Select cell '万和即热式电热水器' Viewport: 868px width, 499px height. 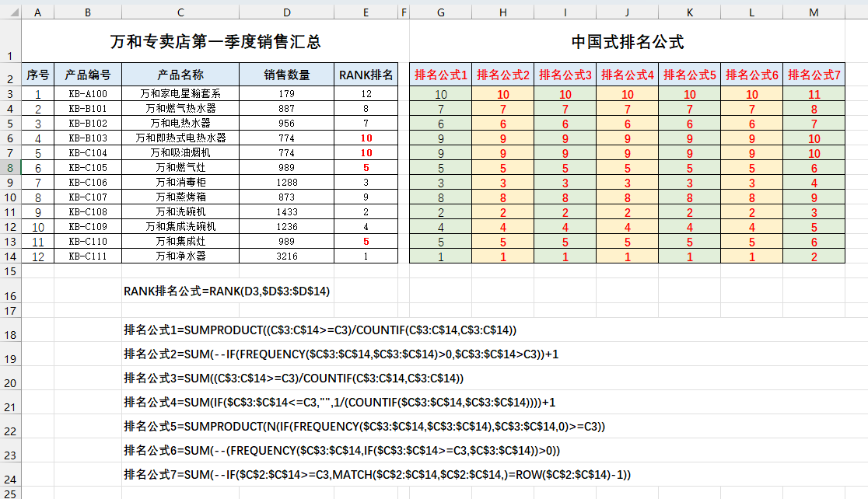click(180, 138)
